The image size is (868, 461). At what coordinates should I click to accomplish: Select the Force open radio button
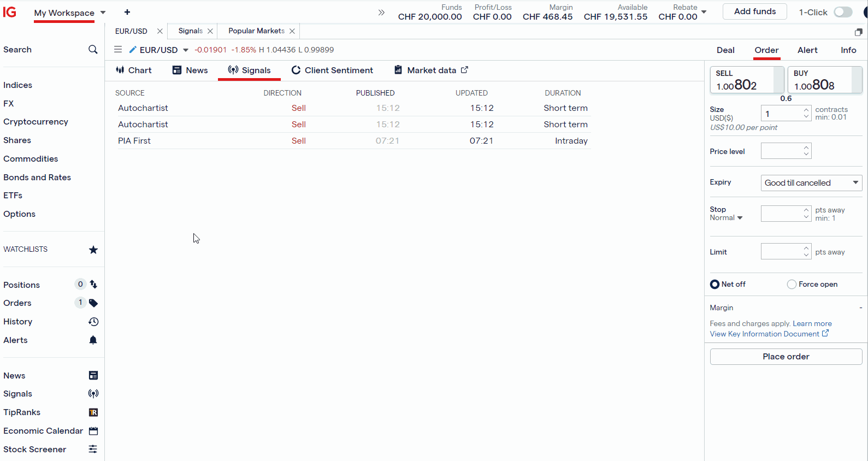[792, 284]
